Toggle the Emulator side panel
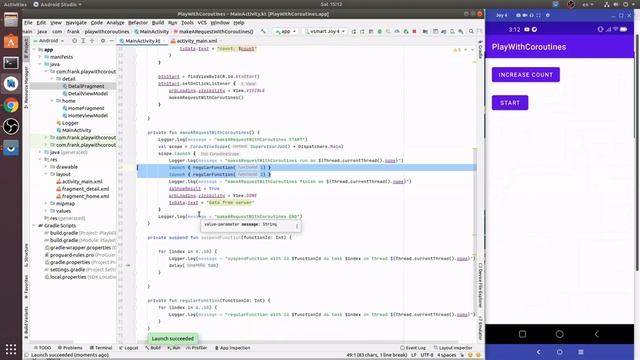This screenshot has height=360, width=640. [x=480, y=327]
